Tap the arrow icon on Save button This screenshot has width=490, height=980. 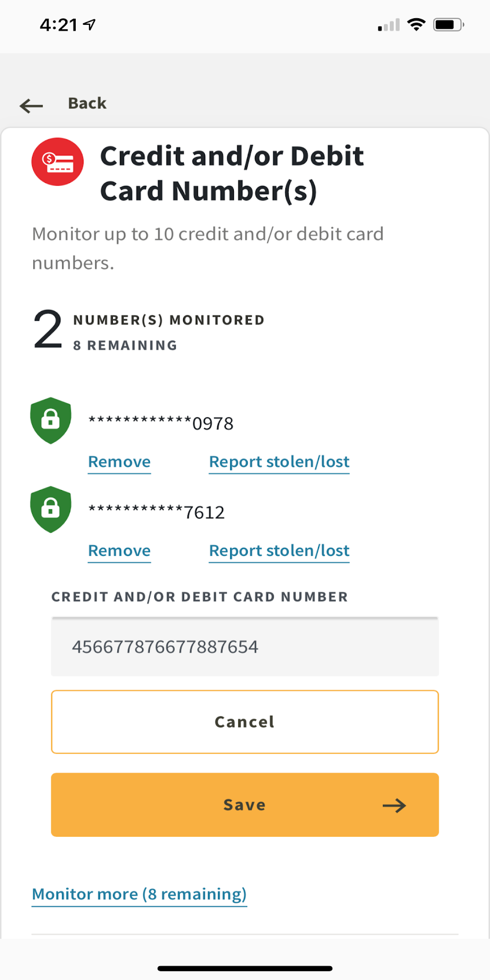[x=394, y=805]
